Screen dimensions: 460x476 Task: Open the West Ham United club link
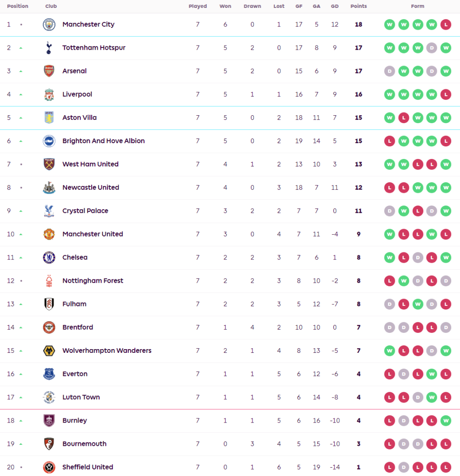pos(90,164)
